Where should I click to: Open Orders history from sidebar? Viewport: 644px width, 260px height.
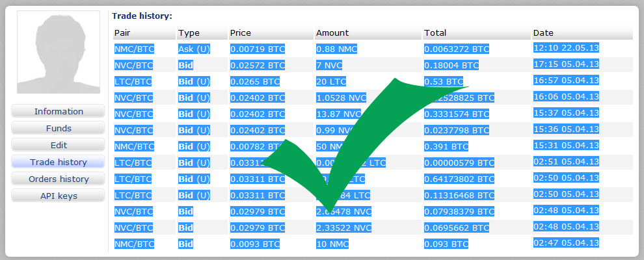click(59, 179)
